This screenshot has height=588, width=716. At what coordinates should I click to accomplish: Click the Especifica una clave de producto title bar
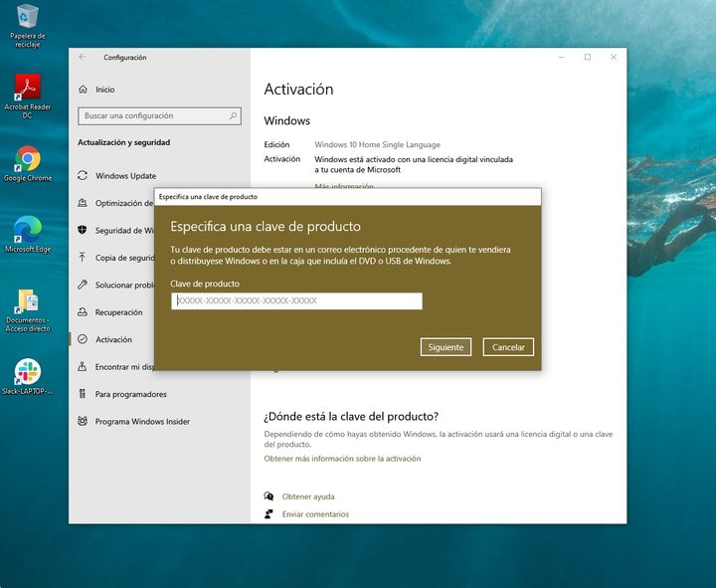coord(348,197)
